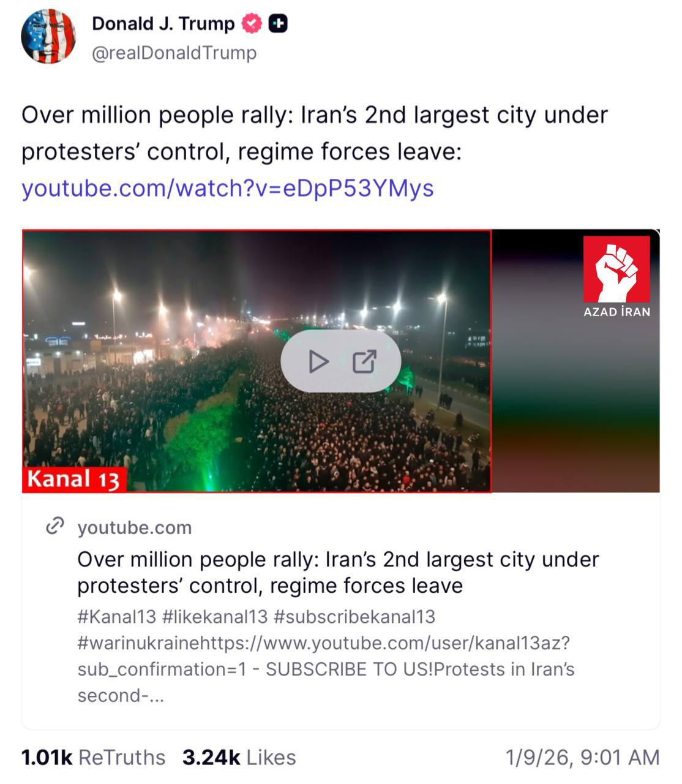Click the Donald J. Trump display name
Viewport: 682px width, 784px height.
(x=163, y=24)
